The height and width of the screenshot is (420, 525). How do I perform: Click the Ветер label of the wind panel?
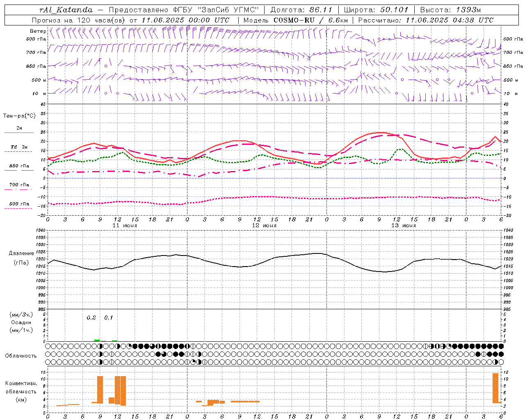pos(38,31)
